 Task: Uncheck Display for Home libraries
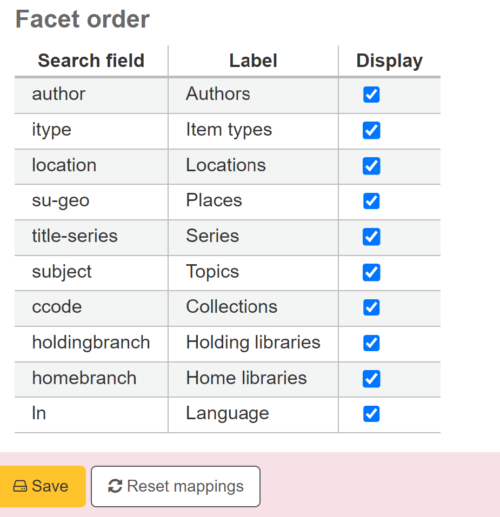[371, 379]
